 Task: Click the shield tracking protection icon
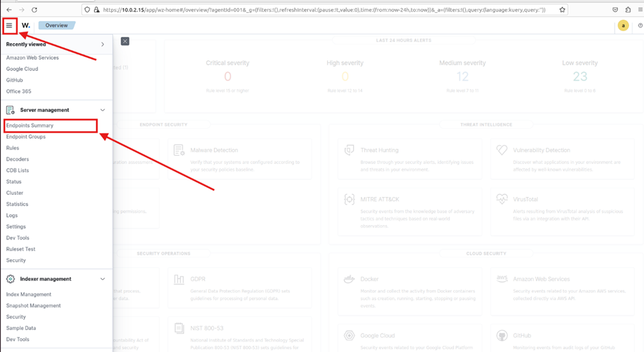click(87, 10)
